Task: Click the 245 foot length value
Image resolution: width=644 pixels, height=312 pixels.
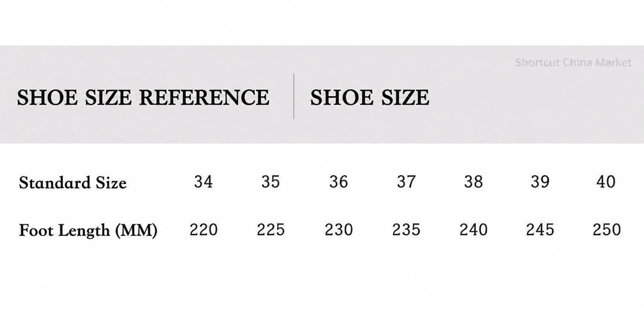Action: coord(540,229)
